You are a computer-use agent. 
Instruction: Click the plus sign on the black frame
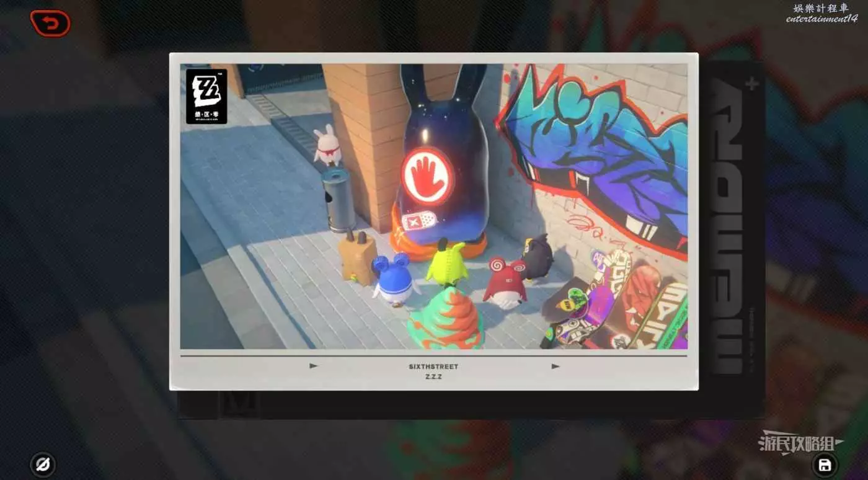(752, 85)
